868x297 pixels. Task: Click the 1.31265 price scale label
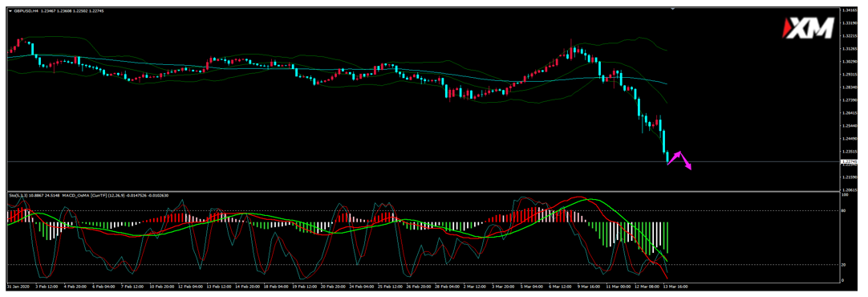(x=850, y=49)
